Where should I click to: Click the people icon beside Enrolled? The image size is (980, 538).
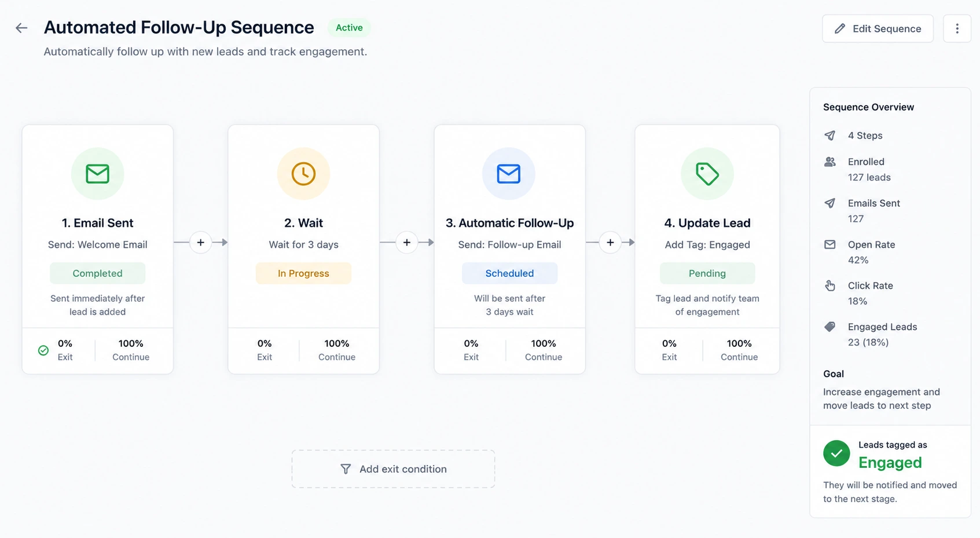830,162
